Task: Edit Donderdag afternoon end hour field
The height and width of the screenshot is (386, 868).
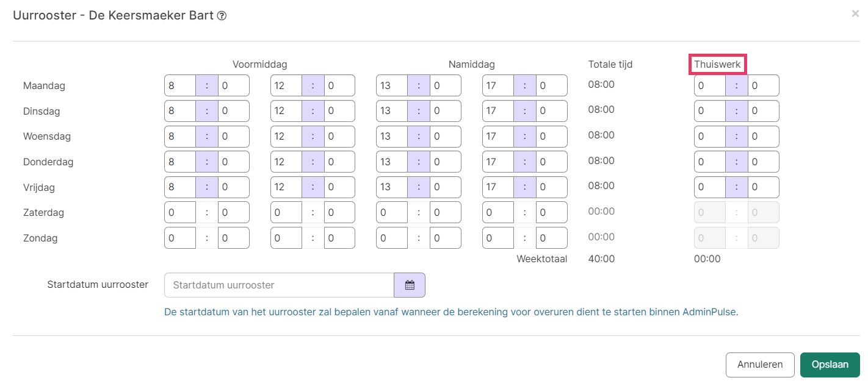Action: pyautogui.click(x=498, y=162)
